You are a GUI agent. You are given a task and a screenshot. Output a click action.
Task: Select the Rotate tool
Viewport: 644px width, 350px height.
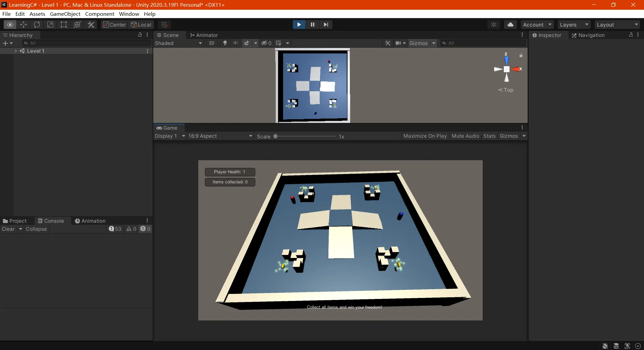(37, 25)
